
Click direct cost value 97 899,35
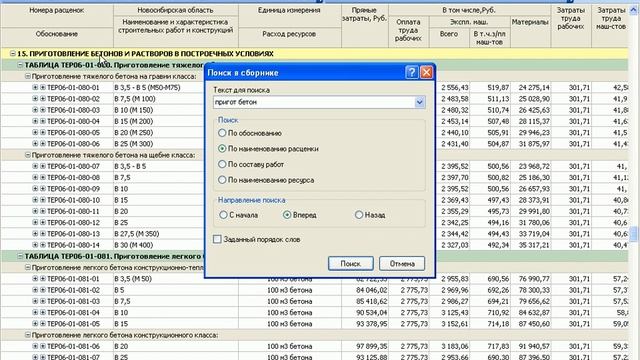pos(371,346)
